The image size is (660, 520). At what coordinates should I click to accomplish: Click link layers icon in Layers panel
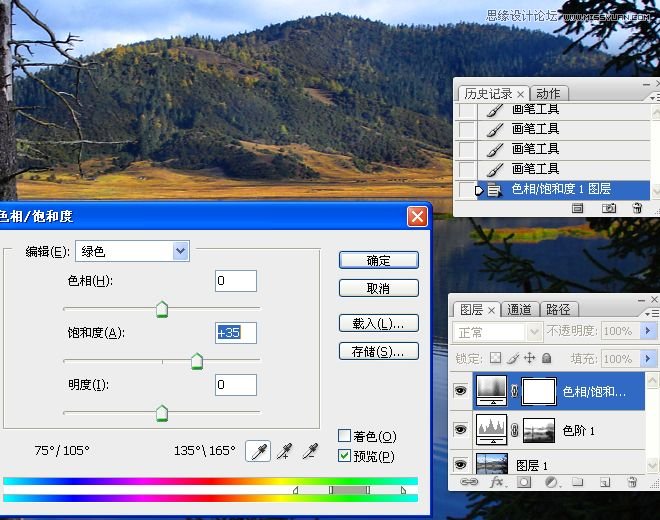point(468,482)
